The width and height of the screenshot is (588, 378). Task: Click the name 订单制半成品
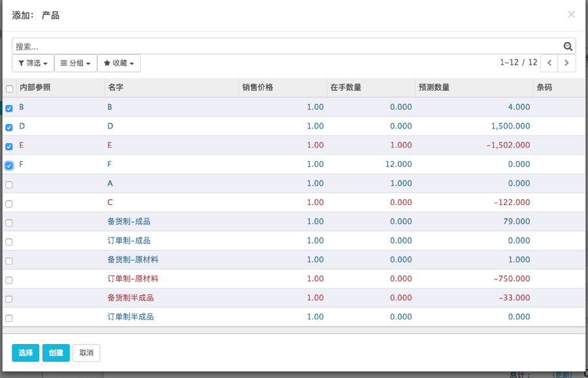(131, 317)
